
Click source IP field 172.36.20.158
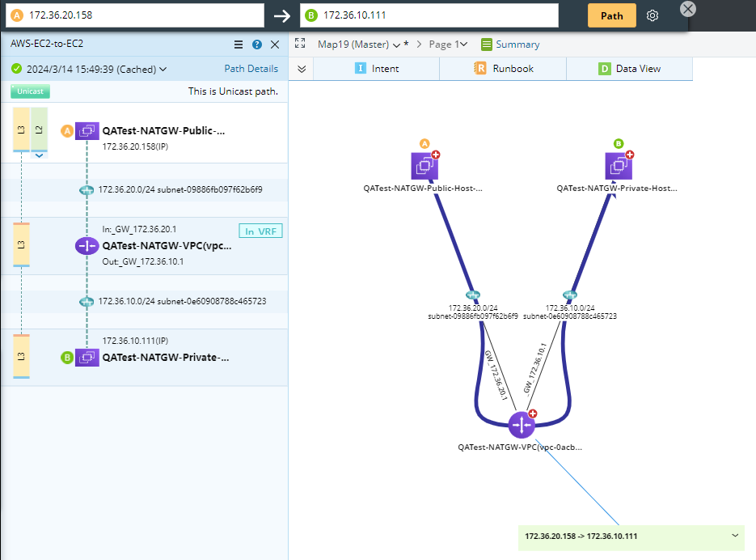click(x=144, y=15)
